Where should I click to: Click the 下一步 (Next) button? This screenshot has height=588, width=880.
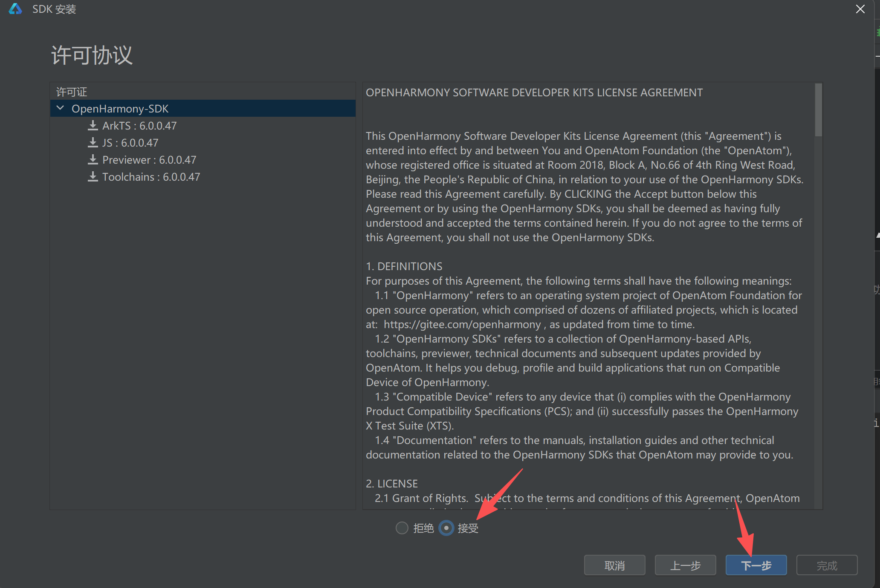(x=756, y=565)
